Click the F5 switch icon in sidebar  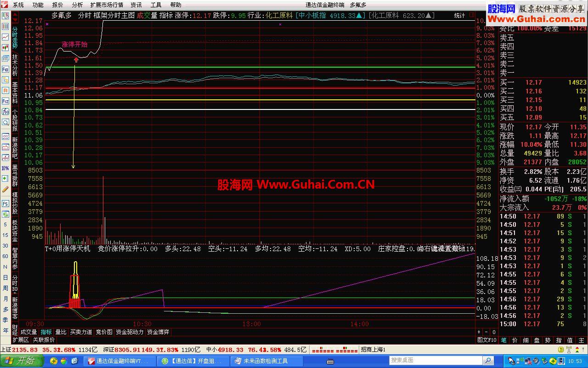[5, 203]
